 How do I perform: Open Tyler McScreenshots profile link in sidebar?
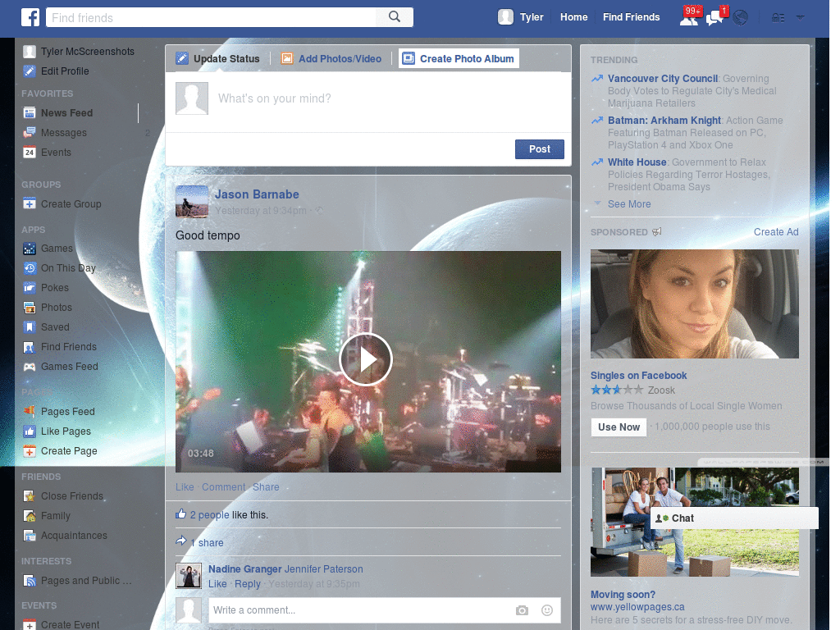[x=88, y=52]
